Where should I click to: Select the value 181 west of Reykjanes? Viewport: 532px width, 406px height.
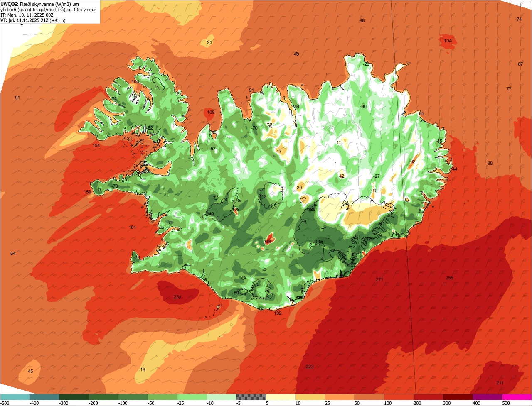132,227
